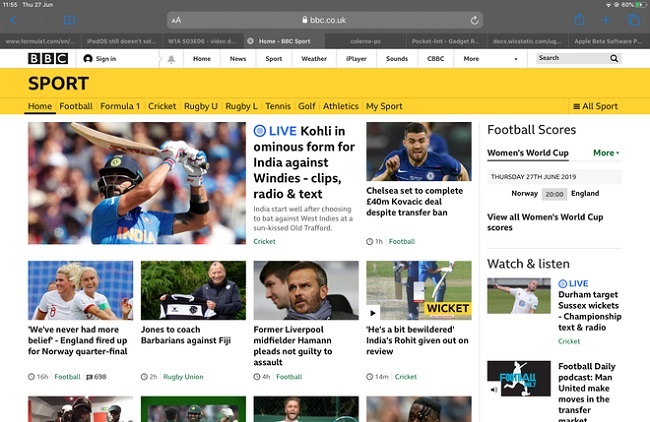Switch to iPadOS still doesn't tab
The width and height of the screenshot is (650, 422).
tap(121, 41)
